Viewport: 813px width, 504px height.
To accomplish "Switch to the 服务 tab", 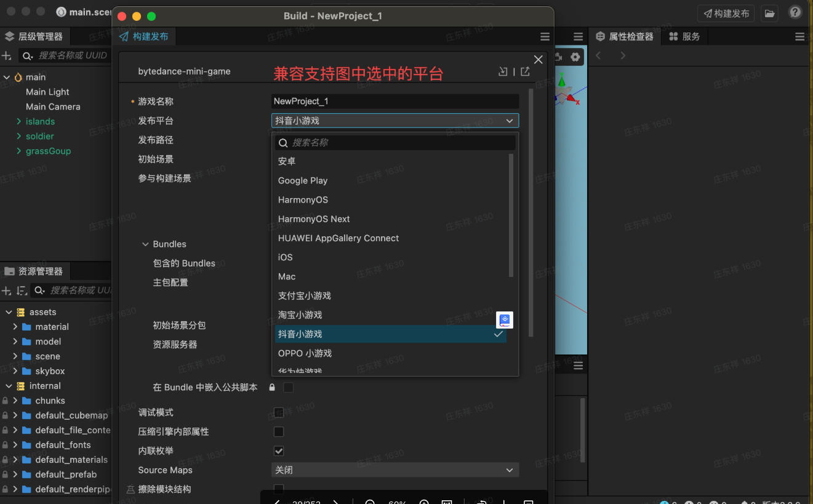I will click(x=685, y=37).
